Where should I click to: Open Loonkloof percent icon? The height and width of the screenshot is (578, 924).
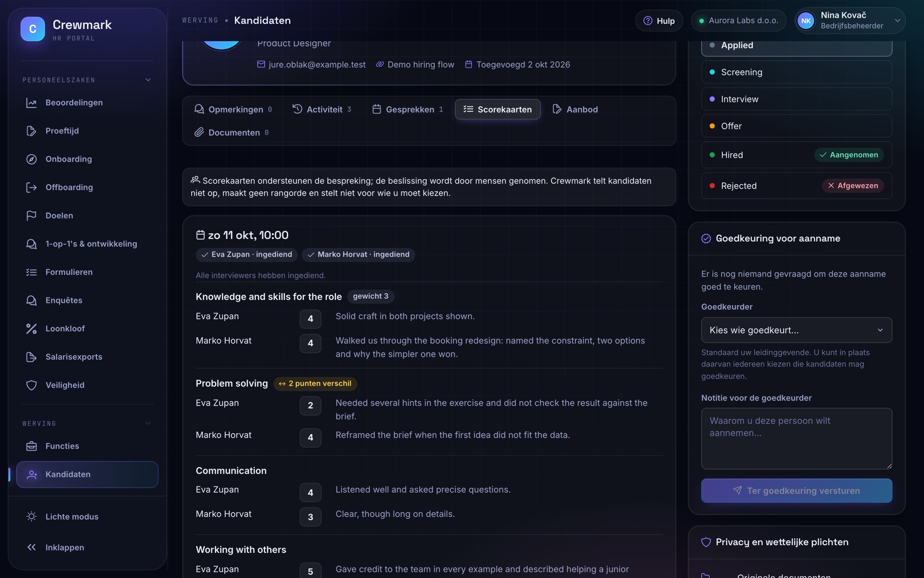[x=31, y=328]
